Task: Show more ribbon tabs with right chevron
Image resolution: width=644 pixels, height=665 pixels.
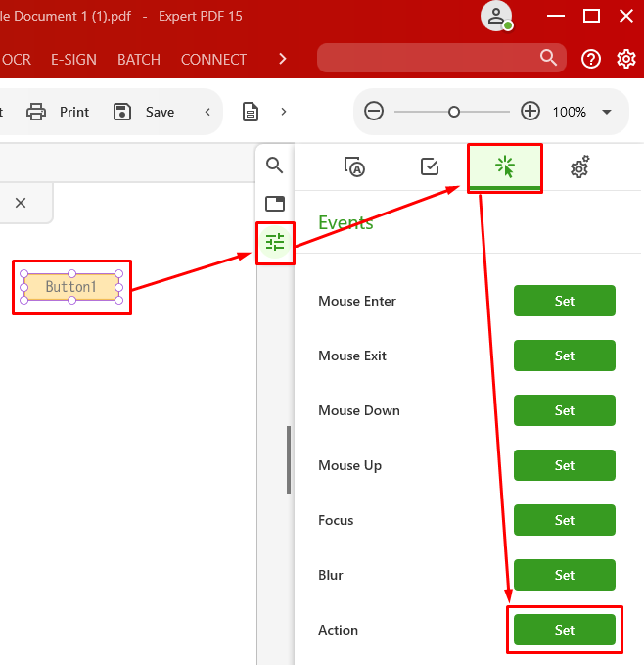Action: point(283,59)
